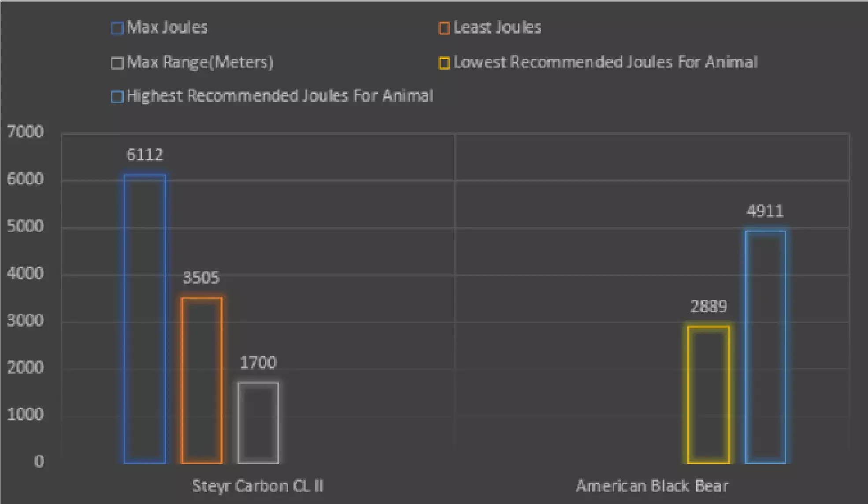868x504 pixels.
Task: Click the gray Max Range bar
Action: 258,422
